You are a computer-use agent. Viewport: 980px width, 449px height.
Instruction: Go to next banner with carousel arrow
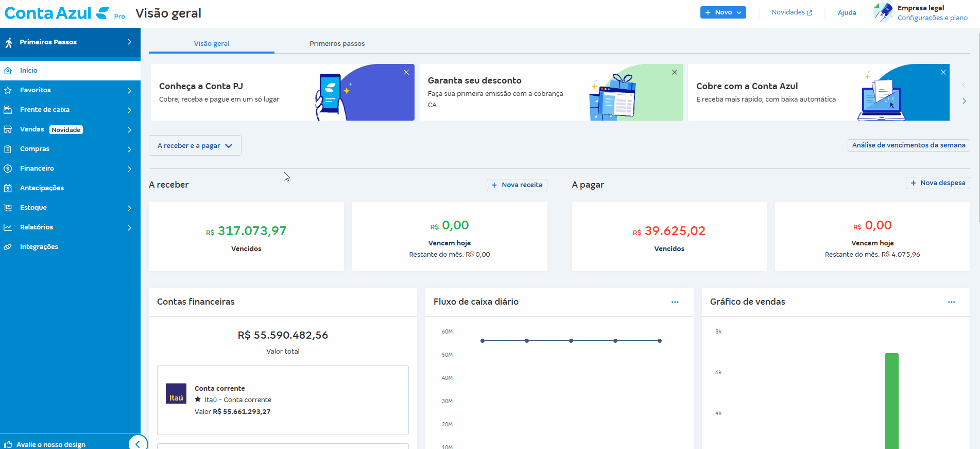tap(964, 101)
